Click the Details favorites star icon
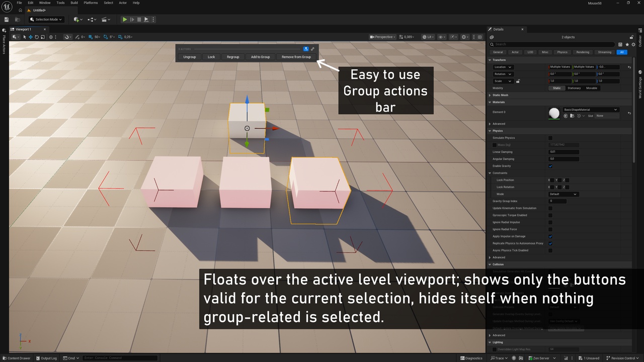The height and width of the screenshot is (362, 644). tap(626, 44)
